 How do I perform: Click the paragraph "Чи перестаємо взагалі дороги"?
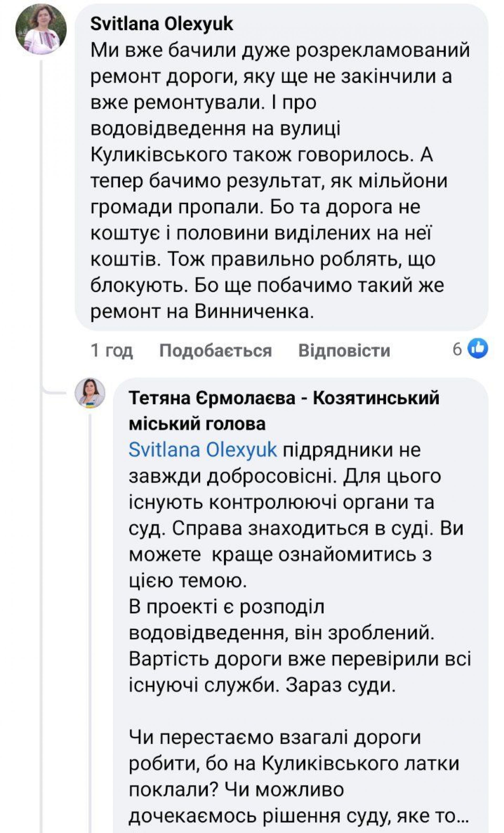pos(275,737)
